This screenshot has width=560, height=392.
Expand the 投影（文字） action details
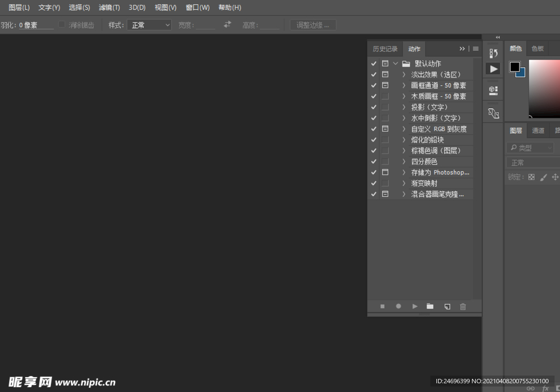pyautogui.click(x=403, y=107)
